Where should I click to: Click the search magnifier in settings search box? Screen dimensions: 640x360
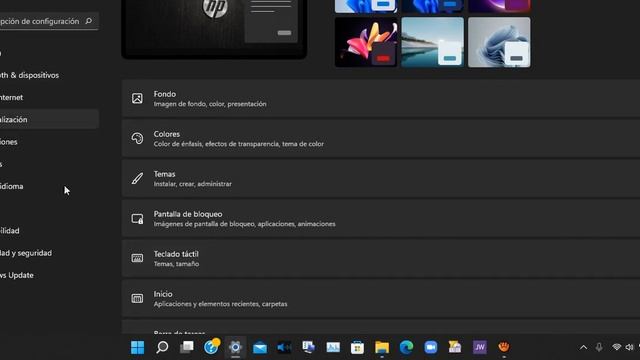[89, 21]
